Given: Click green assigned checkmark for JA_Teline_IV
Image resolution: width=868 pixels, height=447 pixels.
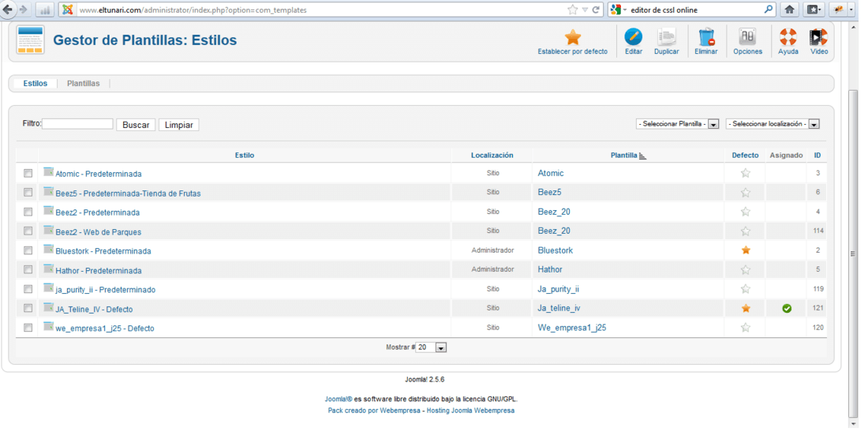Looking at the screenshot, I should tap(787, 309).
